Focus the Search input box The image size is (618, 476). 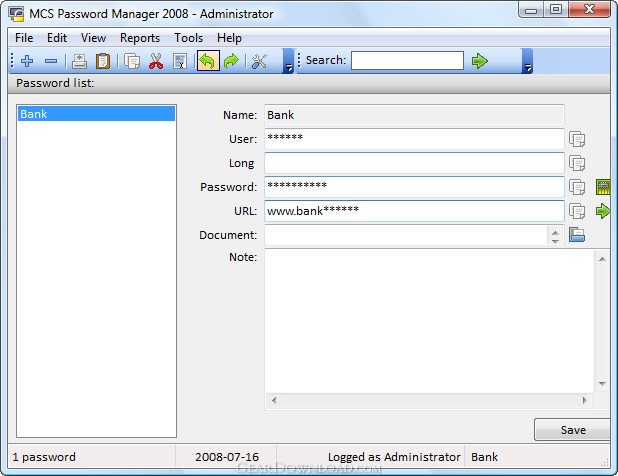tap(407, 61)
